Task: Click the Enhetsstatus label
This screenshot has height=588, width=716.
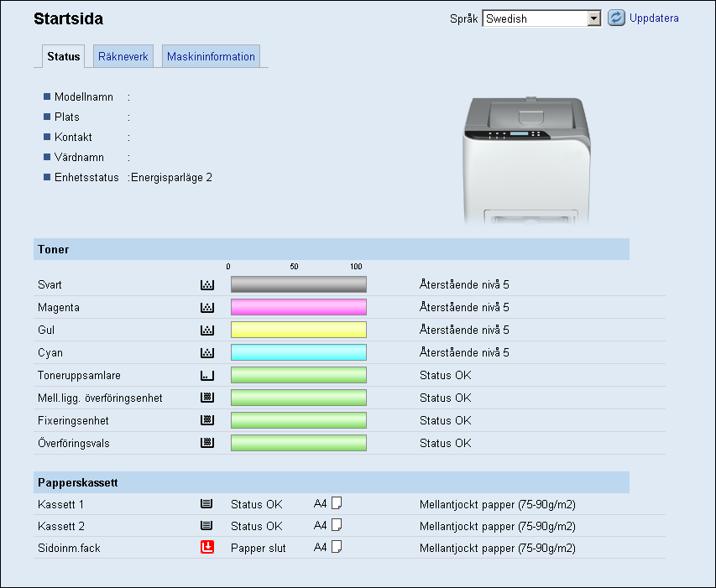Action: (x=86, y=178)
